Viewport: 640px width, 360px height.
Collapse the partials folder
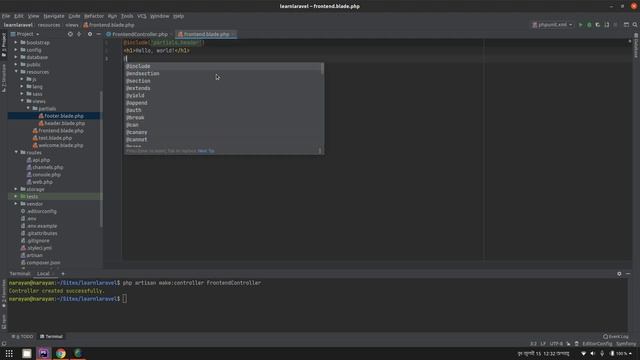[x=29, y=109]
